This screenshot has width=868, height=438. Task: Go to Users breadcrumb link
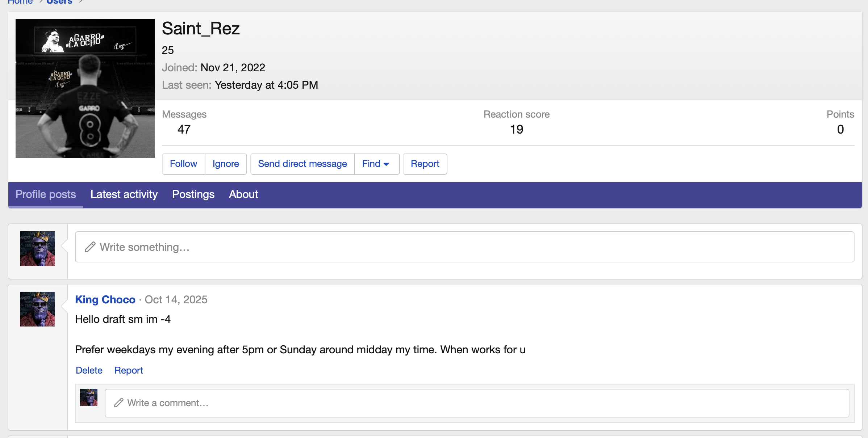59,2
